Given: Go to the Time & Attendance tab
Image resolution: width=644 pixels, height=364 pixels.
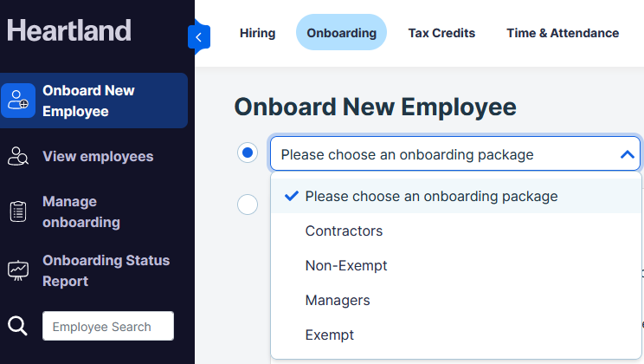Looking at the screenshot, I should click(x=563, y=33).
